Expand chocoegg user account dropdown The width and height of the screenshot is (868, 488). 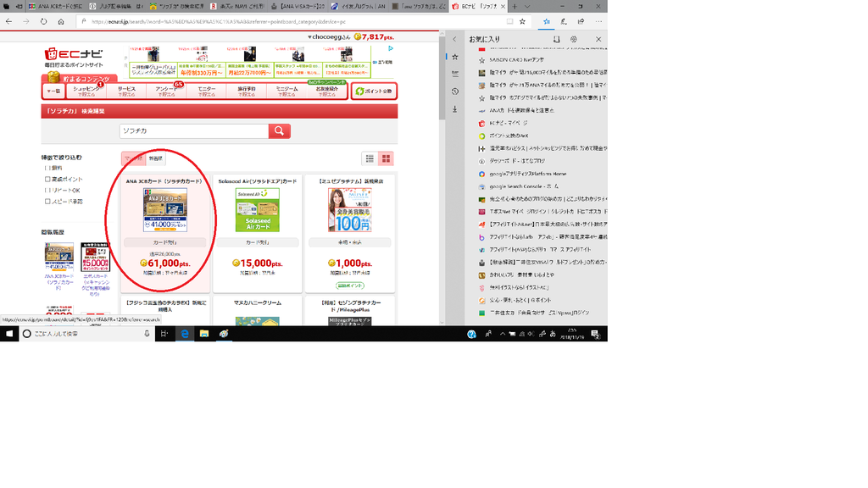pos(329,37)
